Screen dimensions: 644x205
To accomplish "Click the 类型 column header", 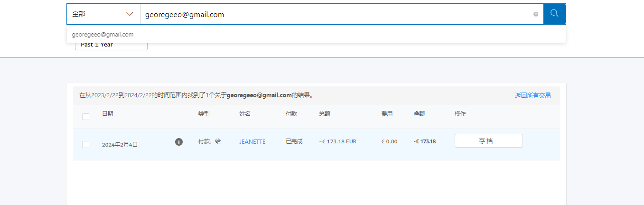I will 204,114.
